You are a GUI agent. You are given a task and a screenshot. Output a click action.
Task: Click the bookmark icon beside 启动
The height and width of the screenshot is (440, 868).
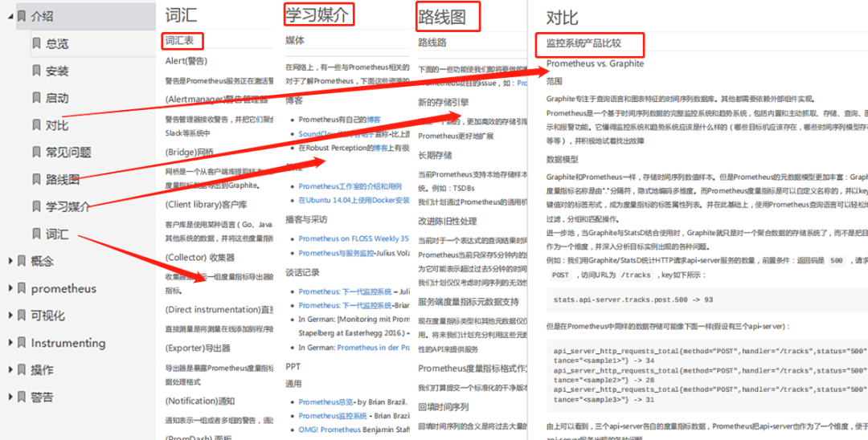click(x=36, y=98)
